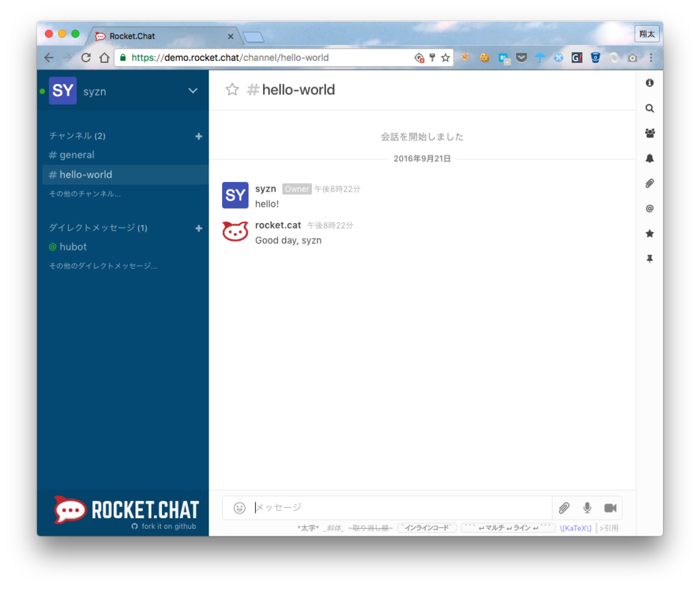The width and height of the screenshot is (700, 589).
Task: Click the Good day, syzn message
Action: [x=288, y=240]
